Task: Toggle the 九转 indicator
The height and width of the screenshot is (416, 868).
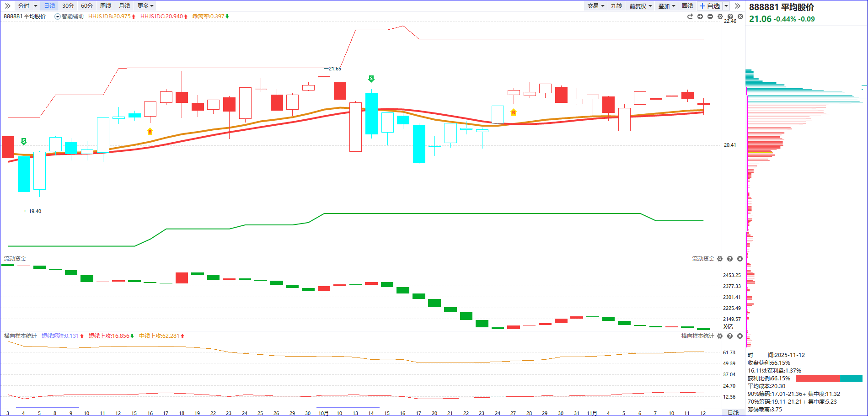Action: tap(616, 6)
